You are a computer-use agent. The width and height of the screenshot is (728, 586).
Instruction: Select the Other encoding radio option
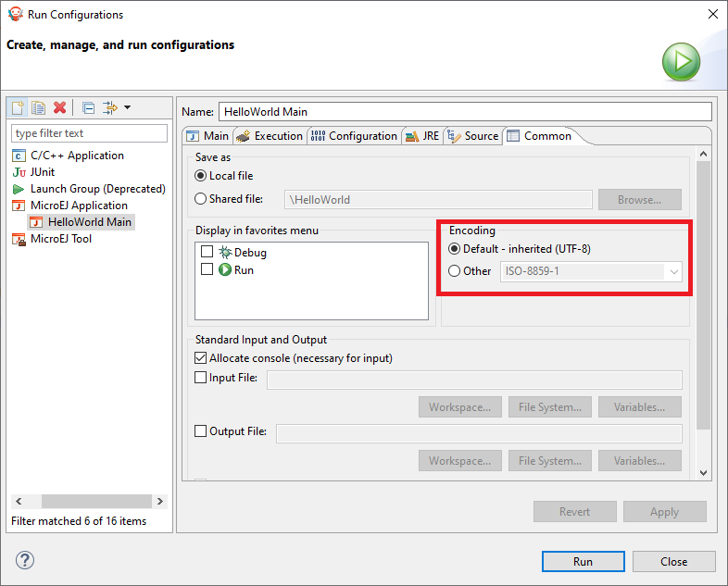(454, 271)
